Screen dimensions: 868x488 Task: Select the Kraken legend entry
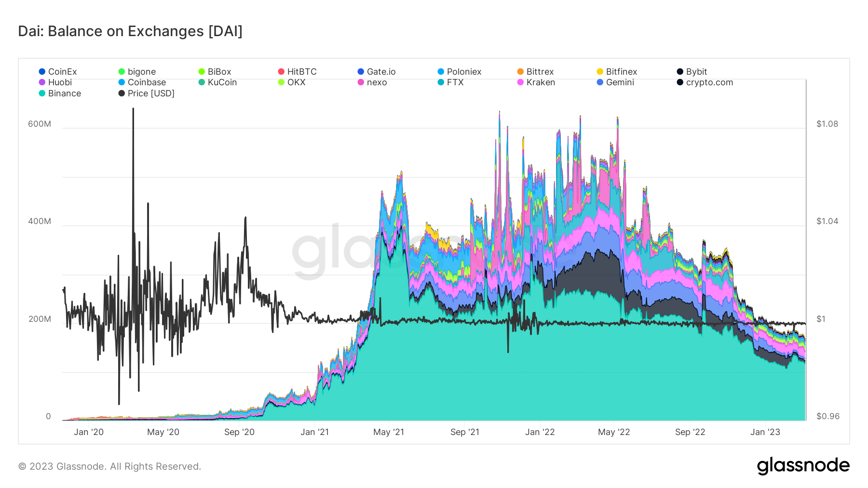point(536,82)
